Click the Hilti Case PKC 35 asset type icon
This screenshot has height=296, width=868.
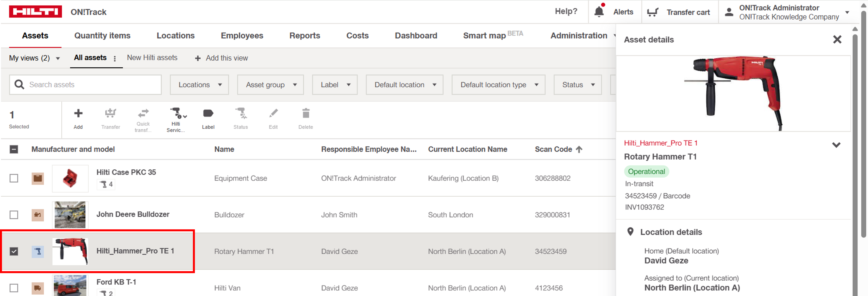(38, 178)
